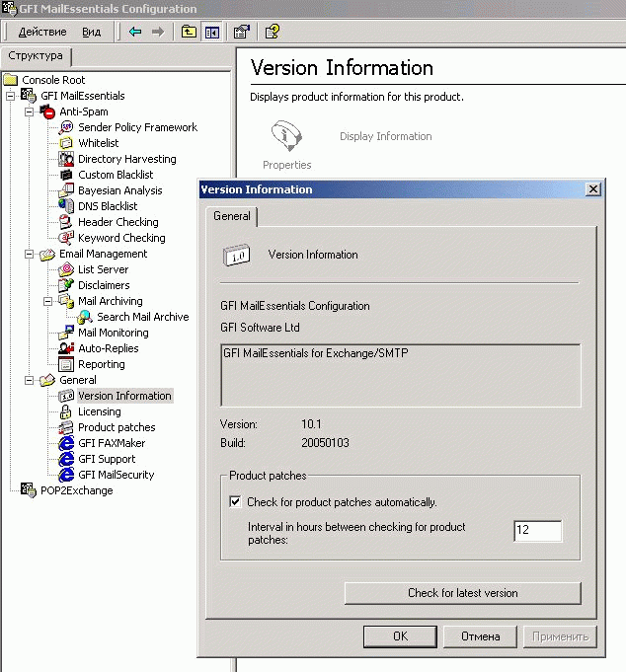
Task: Click the DNS Blacklist icon
Action: pos(66,206)
